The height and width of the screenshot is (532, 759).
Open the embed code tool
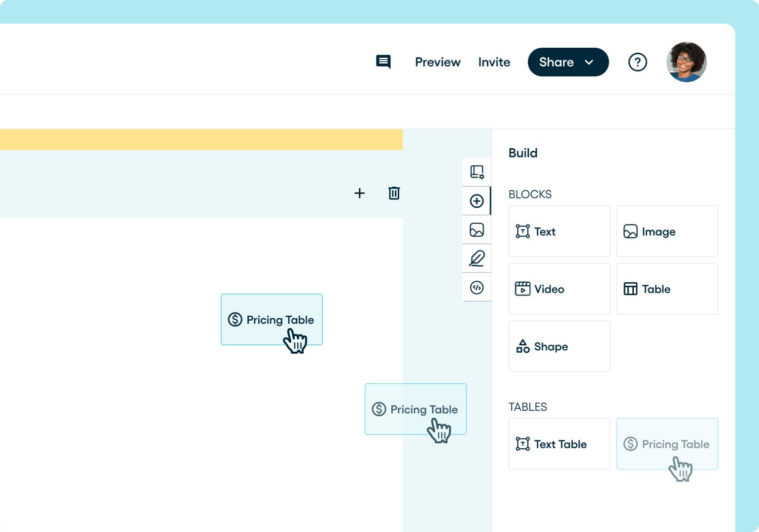[476, 287]
